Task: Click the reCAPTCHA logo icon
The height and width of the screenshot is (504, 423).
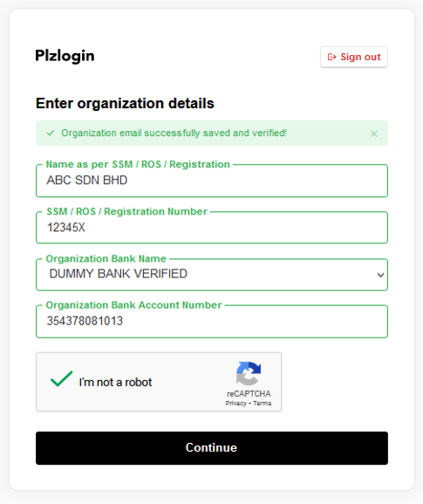Action: click(249, 373)
